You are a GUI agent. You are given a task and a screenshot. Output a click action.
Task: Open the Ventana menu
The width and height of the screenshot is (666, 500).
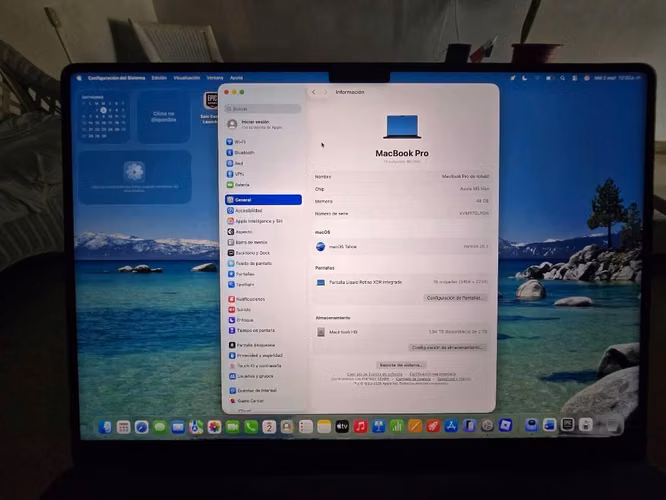click(215, 78)
